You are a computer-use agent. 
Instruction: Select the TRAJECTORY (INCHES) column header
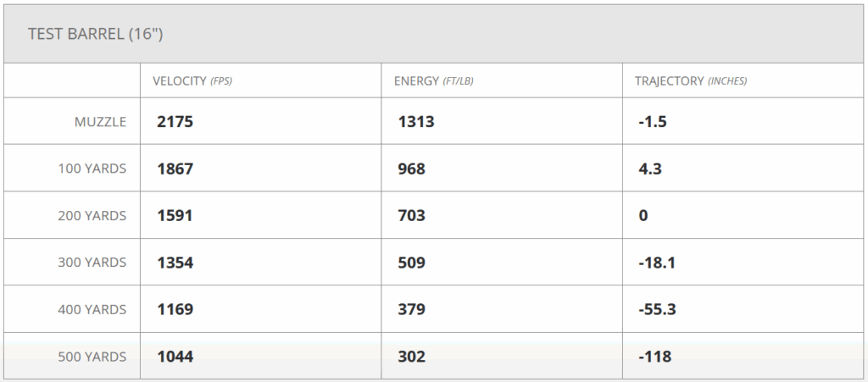pos(691,81)
